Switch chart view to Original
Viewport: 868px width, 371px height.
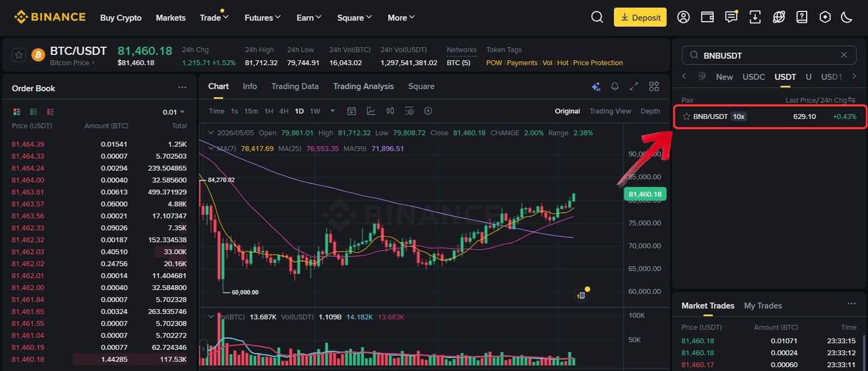pos(567,111)
